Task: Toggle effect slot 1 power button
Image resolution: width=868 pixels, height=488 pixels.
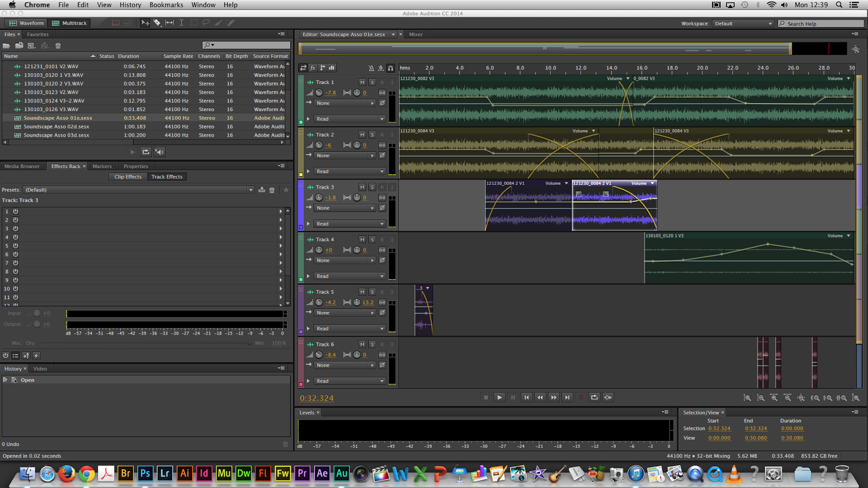Action: 16,211
